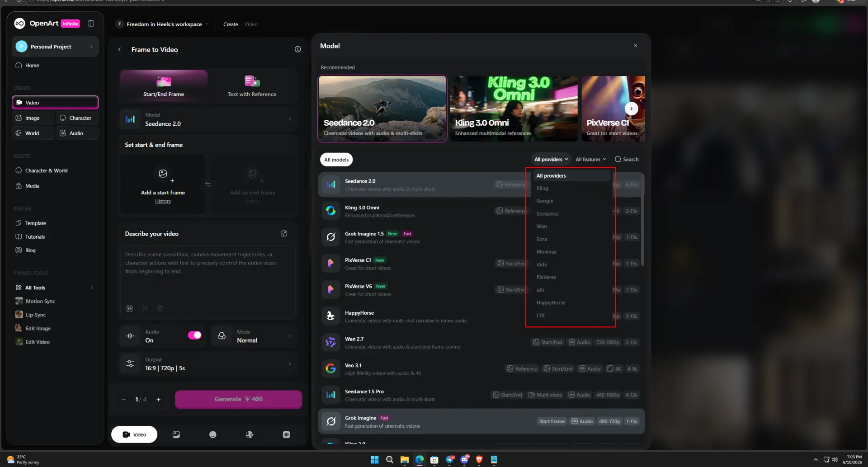Screen dimensions: 868x467
Task: Switch to the Text with Reference tab
Action: coord(252,86)
